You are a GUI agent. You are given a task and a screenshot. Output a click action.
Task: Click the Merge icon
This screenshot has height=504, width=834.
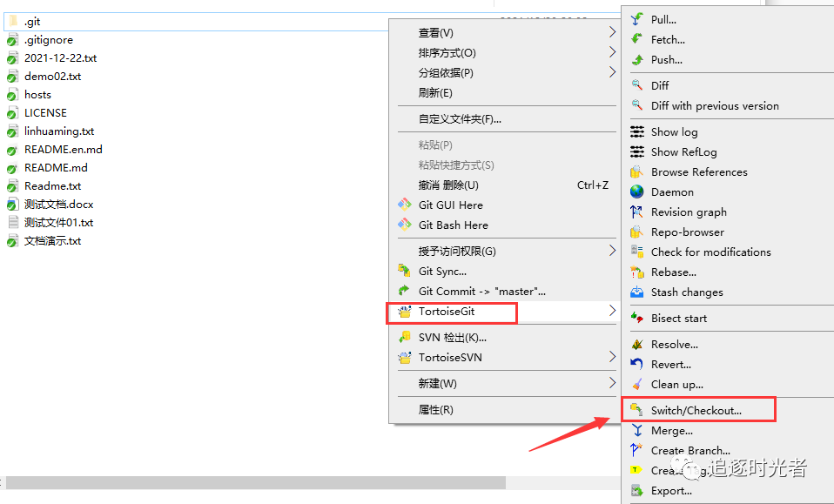[x=636, y=431]
